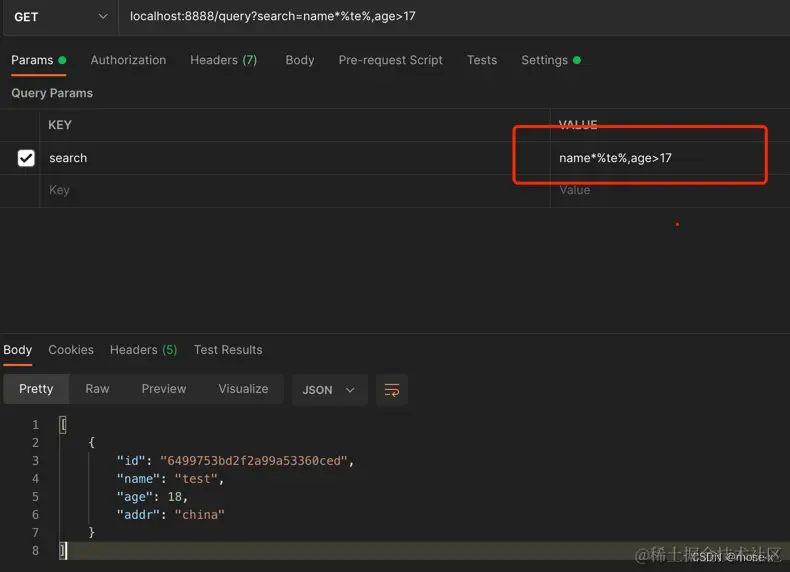The width and height of the screenshot is (790, 572).
Task: Open the GET method dropdown
Action: 60,17
